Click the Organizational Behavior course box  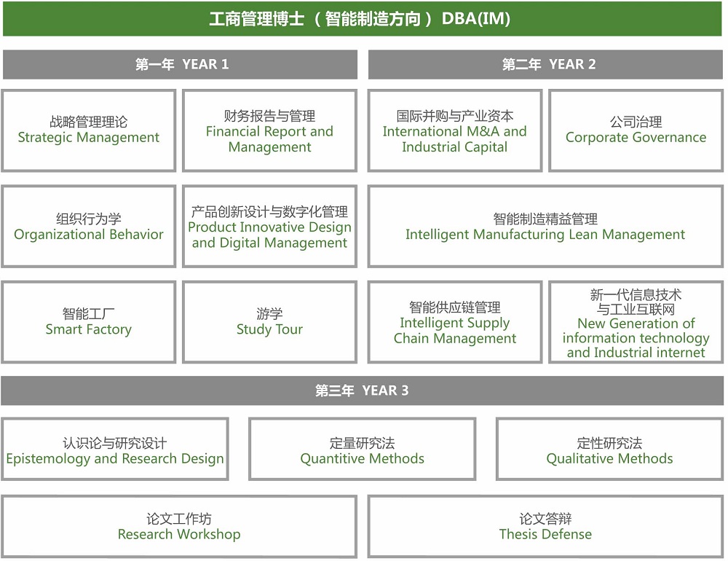(89, 227)
